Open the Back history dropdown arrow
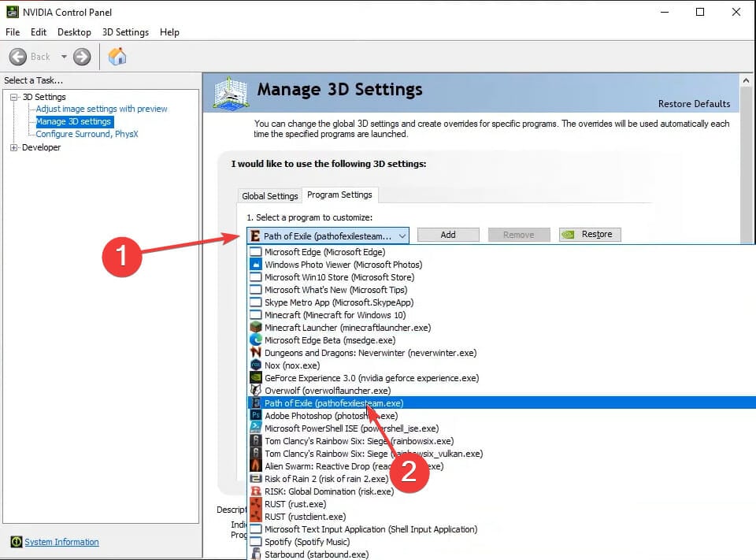Image resolution: width=756 pixels, height=560 pixels. [64, 57]
